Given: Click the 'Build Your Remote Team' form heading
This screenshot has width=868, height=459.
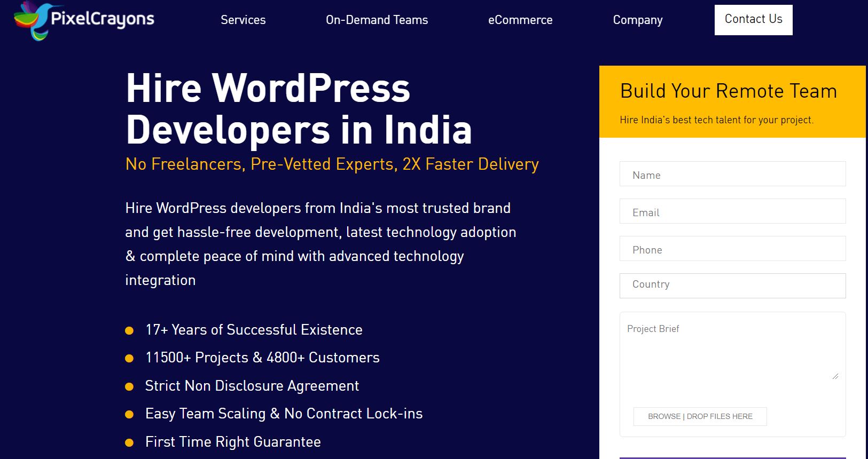Looking at the screenshot, I should 729,91.
